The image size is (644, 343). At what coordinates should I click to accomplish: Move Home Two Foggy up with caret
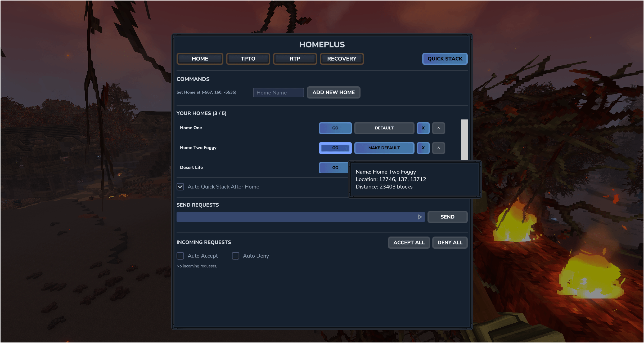coord(438,148)
